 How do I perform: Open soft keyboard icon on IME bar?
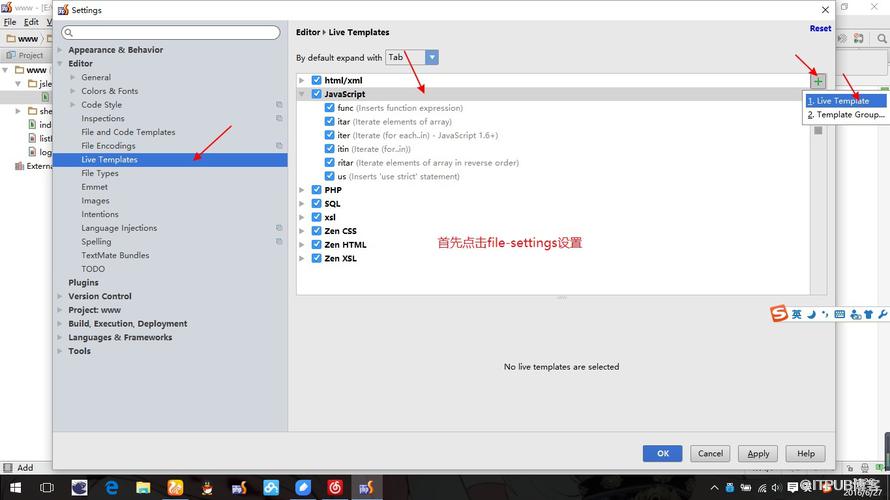click(x=840, y=314)
